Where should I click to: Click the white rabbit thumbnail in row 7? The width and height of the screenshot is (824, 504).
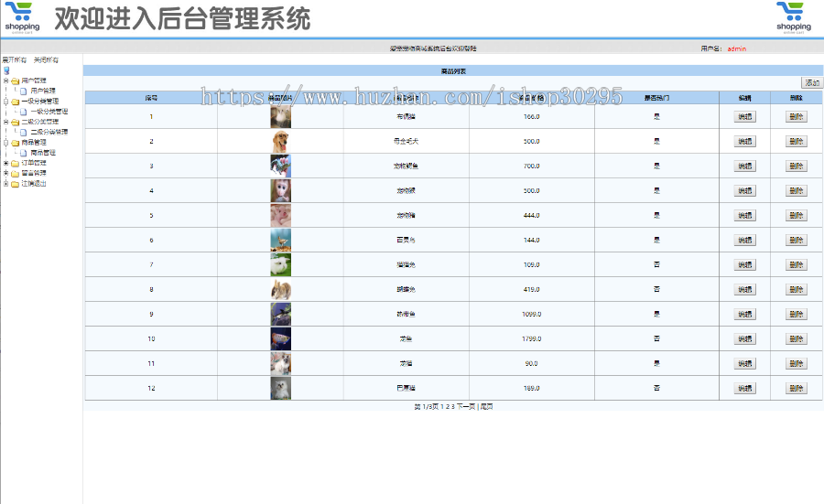[281, 264]
